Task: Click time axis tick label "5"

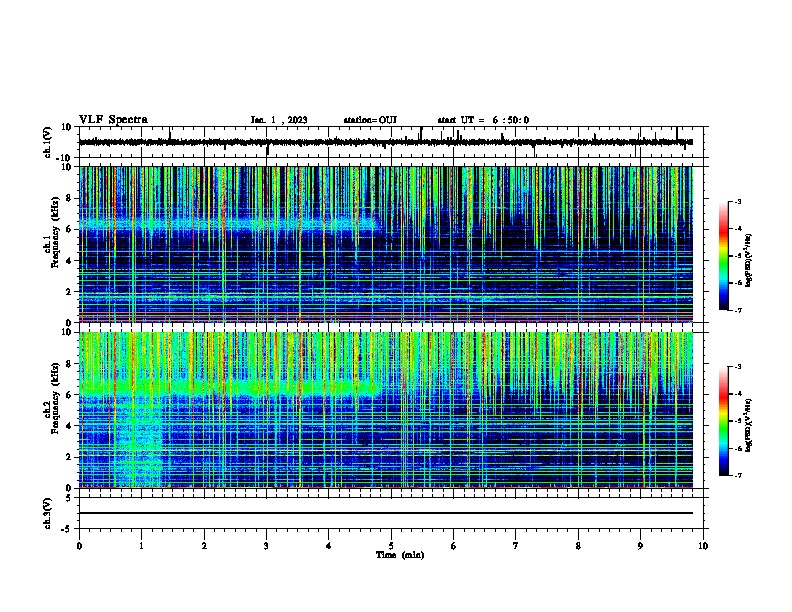Action: (391, 546)
